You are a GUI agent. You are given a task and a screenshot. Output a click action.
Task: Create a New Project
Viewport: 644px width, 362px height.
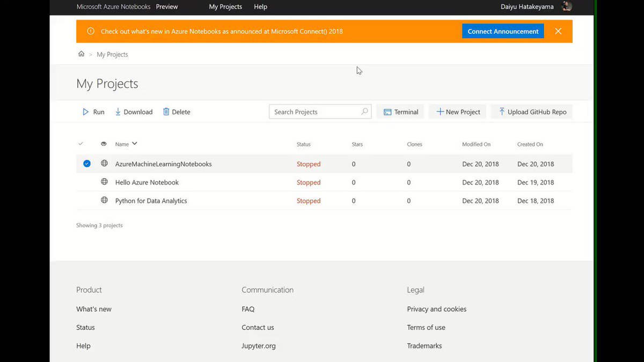click(x=458, y=112)
